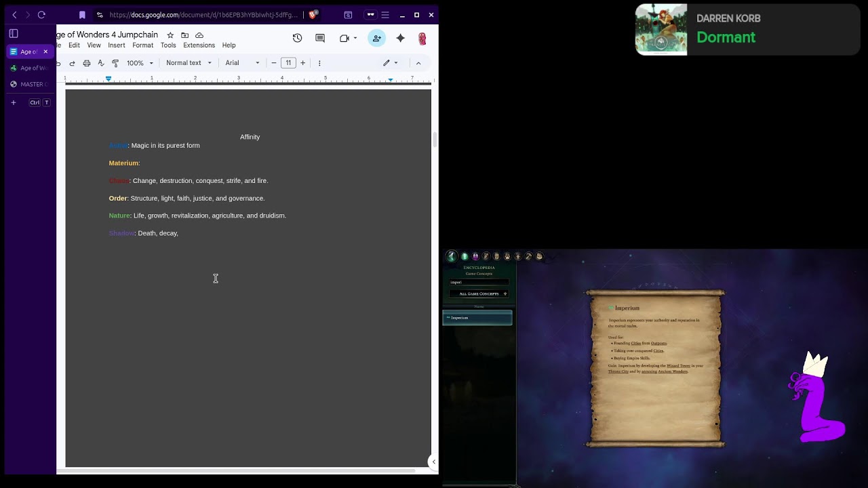Open the Gemini sparkle assistant
The height and width of the screenshot is (488, 868).
401,39
